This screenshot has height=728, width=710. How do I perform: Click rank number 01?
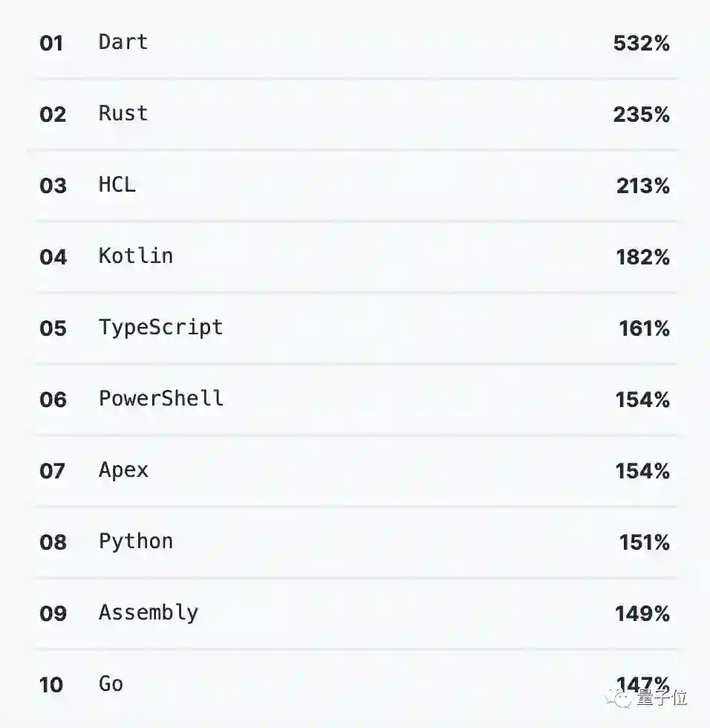click(52, 43)
